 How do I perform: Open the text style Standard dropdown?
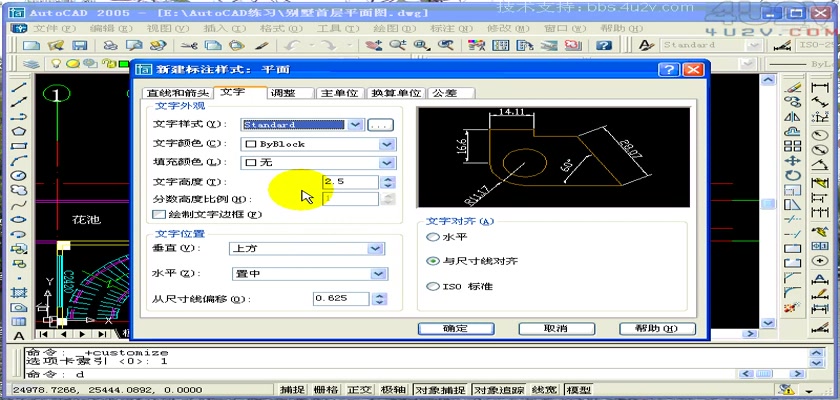pos(356,125)
